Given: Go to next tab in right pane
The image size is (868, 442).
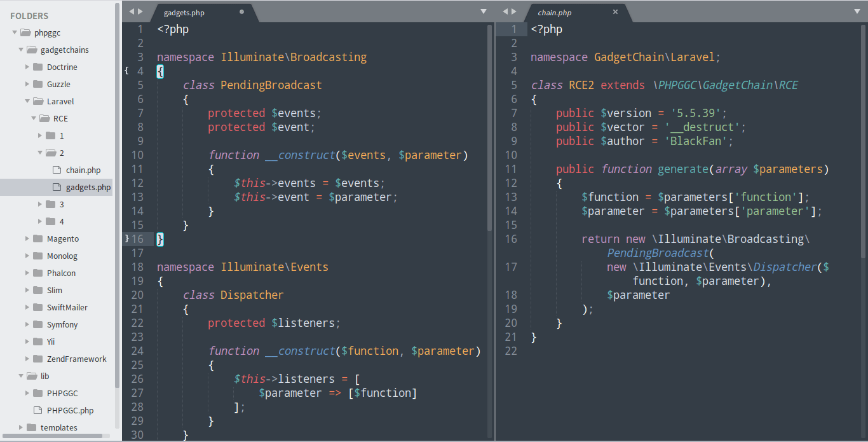Looking at the screenshot, I should [x=514, y=11].
